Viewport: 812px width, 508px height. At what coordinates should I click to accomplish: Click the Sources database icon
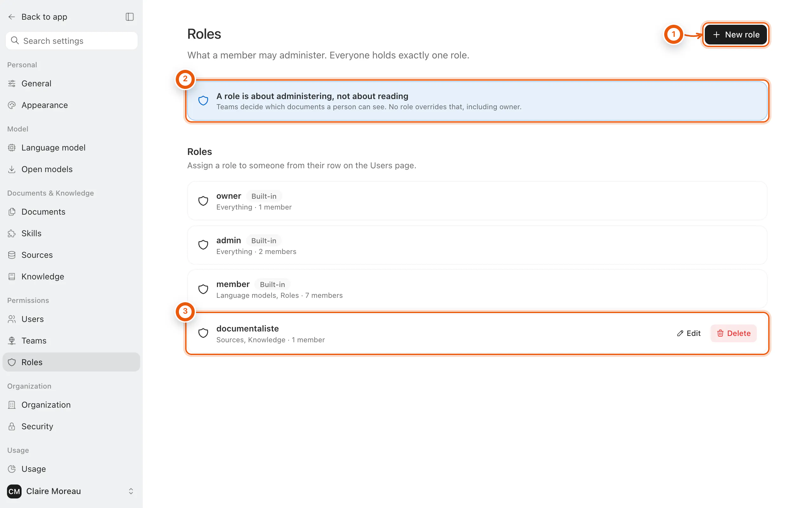coord(12,255)
